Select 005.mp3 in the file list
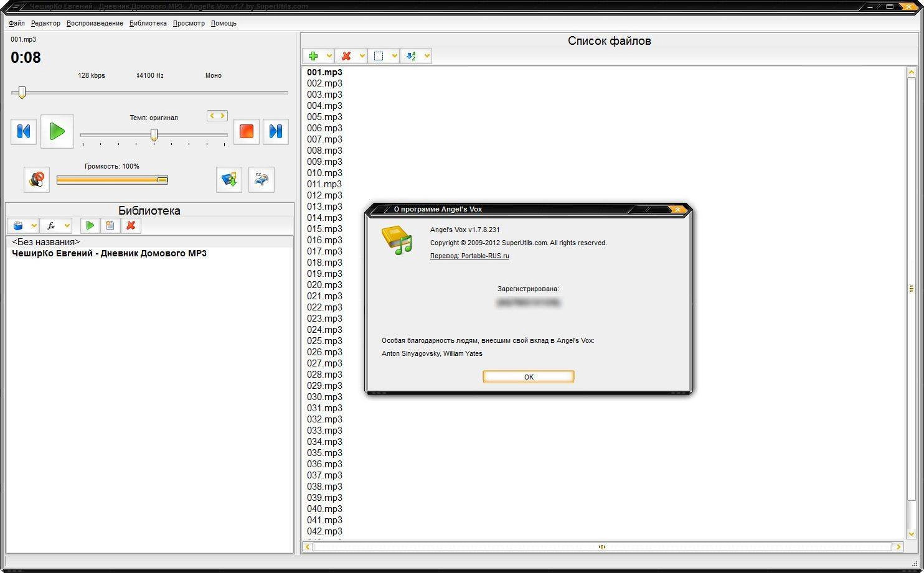Screen dimensions: 924x573 tap(324, 117)
